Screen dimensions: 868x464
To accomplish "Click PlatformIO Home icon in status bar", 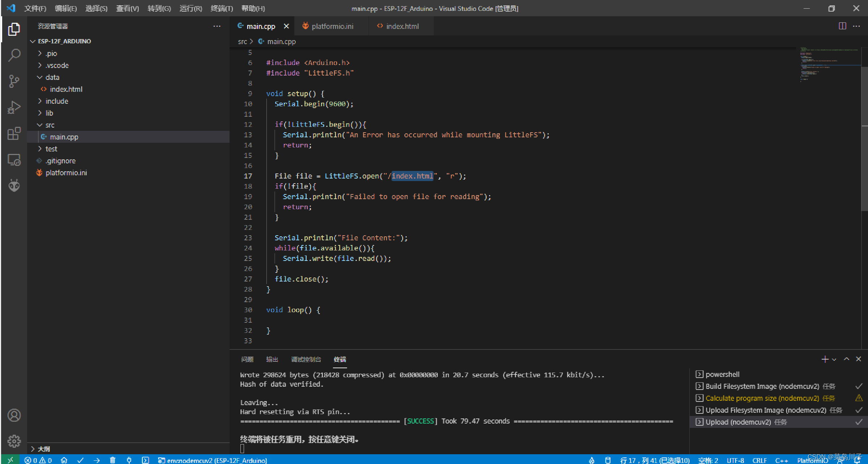I will [64, 460].
